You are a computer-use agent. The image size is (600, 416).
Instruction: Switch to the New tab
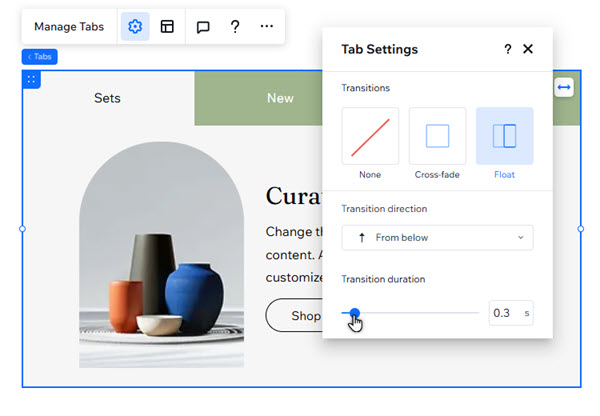click(x=280, y=98)
